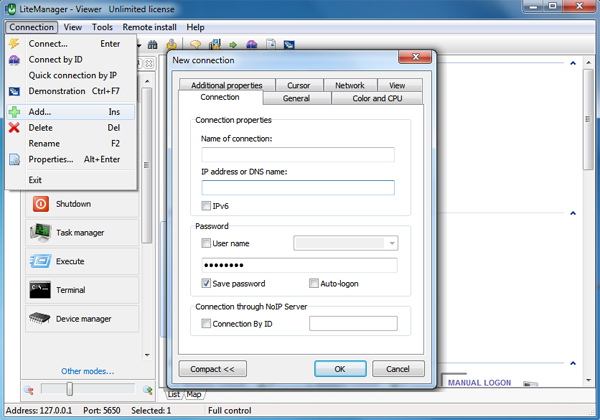This screenshot has height=420, width=600.
Task: Click the binoculars search toolbar icon
Action: pos(153,45)
